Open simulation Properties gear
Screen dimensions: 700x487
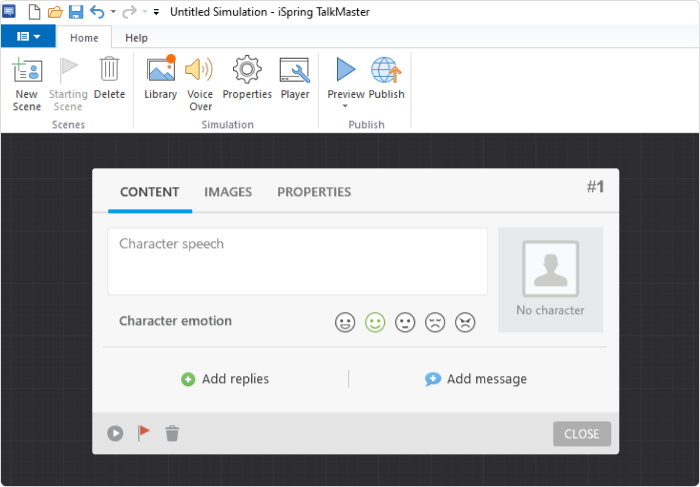[247, 69]
